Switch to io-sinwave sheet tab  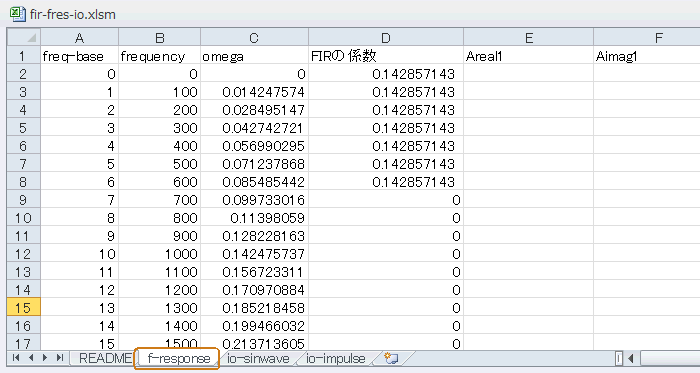click(258, 358)
